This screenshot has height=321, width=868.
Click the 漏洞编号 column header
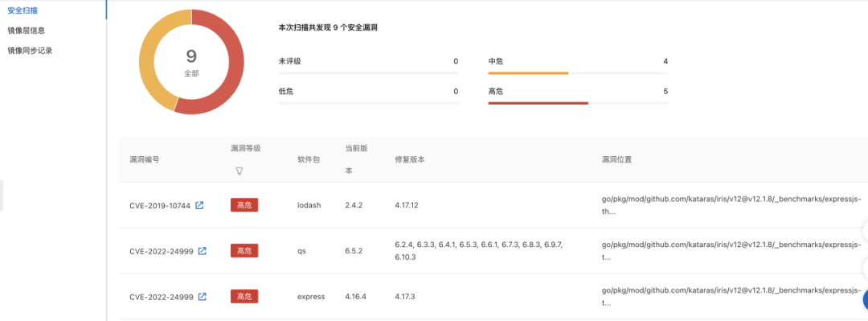point(145,159)
